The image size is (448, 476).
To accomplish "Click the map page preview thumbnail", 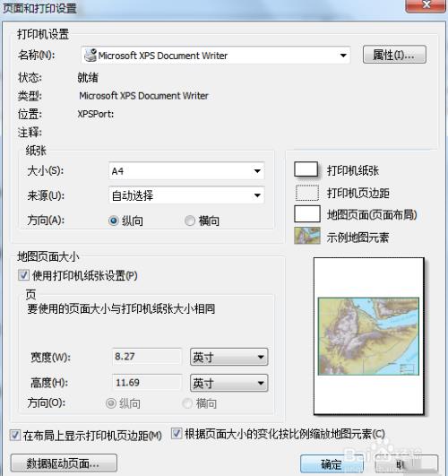I will [368, 336].
